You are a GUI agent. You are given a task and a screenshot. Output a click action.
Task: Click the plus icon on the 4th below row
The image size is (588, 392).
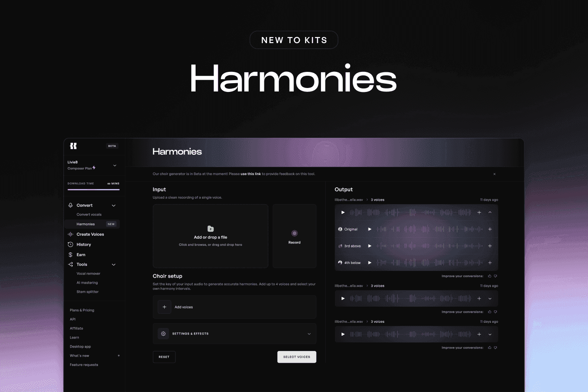[x=490, y=263]
